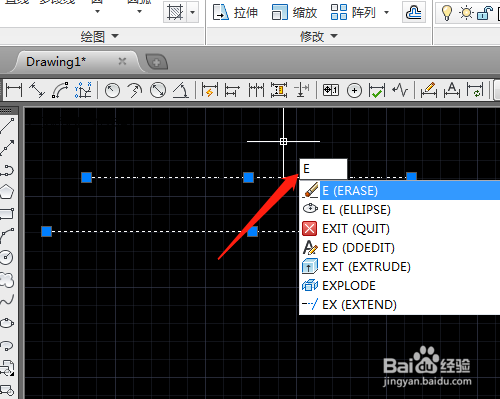Click the Hatch pattern icon in the ribbon

point(175,13)
